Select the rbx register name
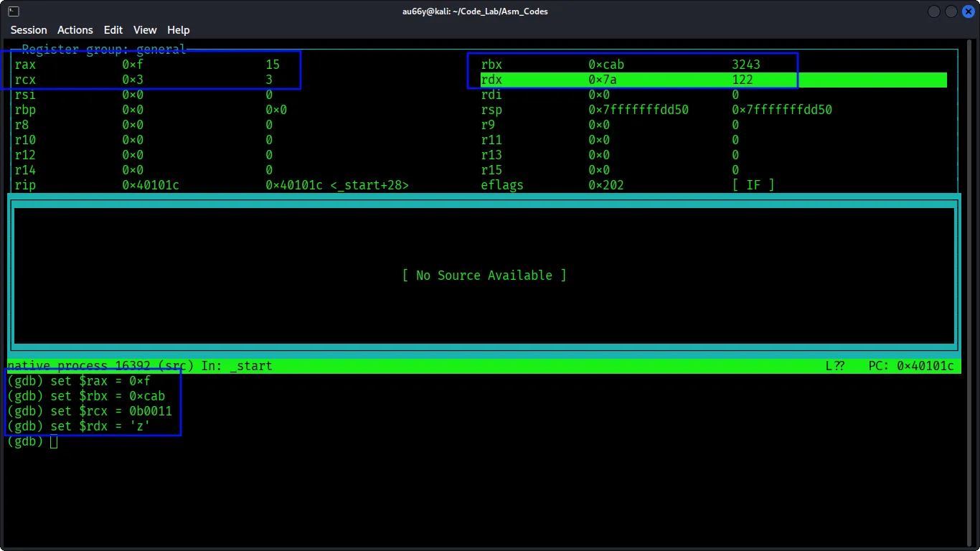The image size is (980, 551). pyautogui.click(x=491, y=65)
